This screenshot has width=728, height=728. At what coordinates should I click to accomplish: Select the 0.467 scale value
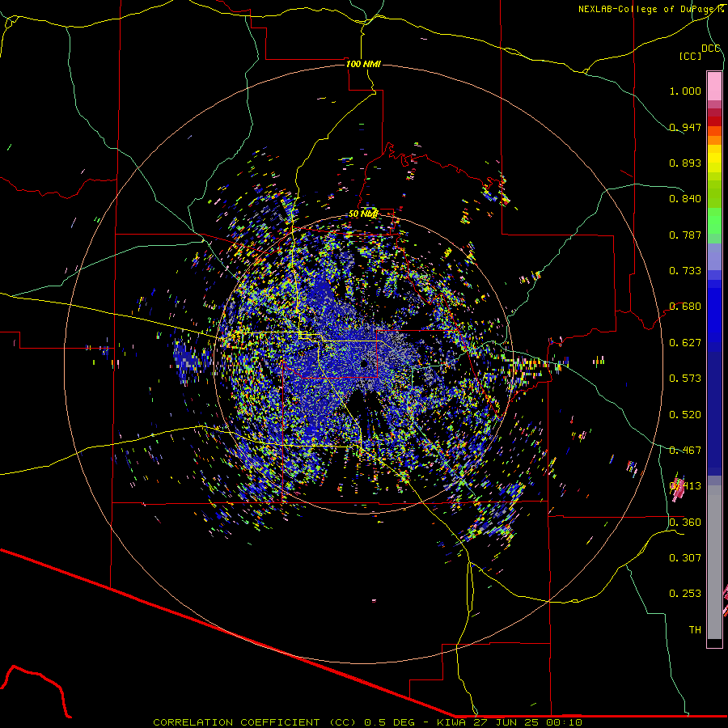click(x=685, y=451)
